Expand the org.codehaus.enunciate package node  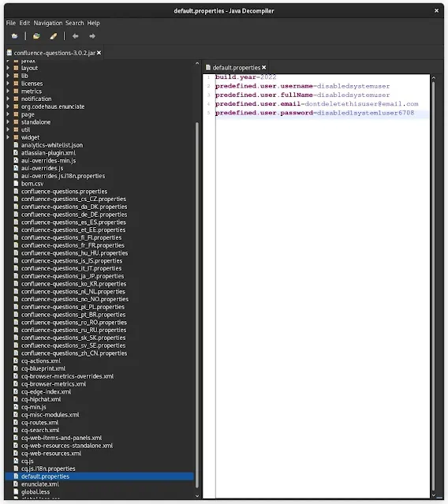click(8, 106)
